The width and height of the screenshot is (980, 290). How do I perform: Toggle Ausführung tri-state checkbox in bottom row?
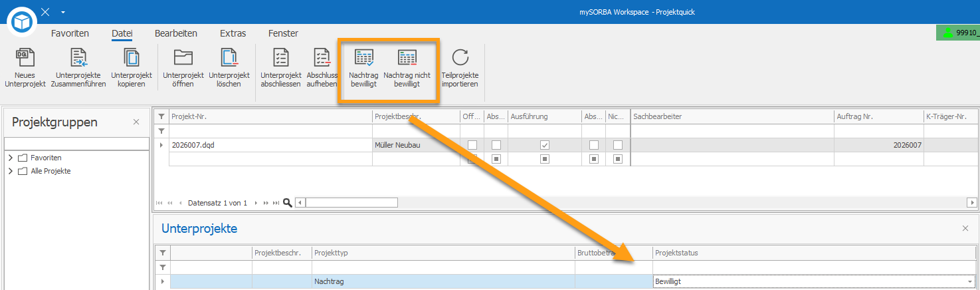tap(545, 159)
